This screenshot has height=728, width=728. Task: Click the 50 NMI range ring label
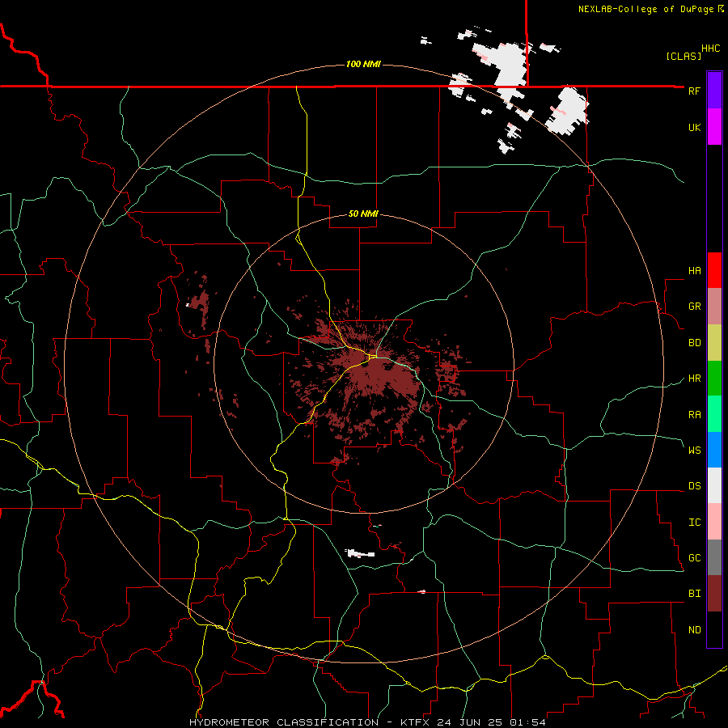[x=363, y=214]
